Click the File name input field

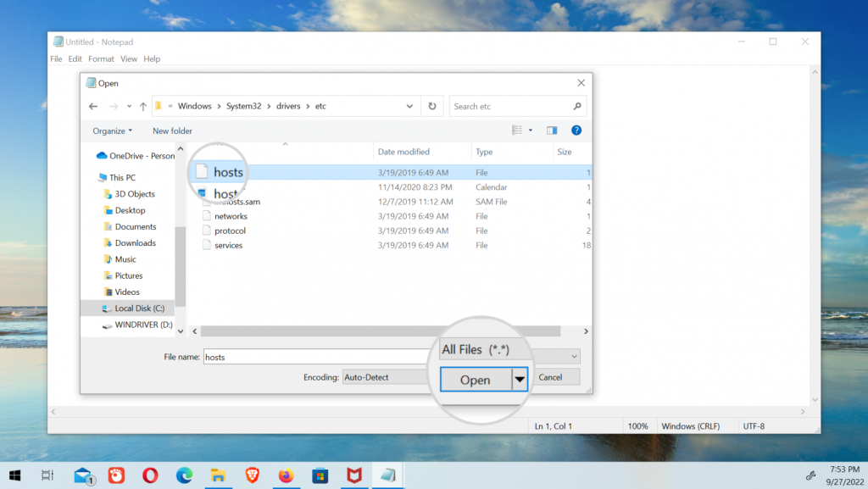point(314,357)
